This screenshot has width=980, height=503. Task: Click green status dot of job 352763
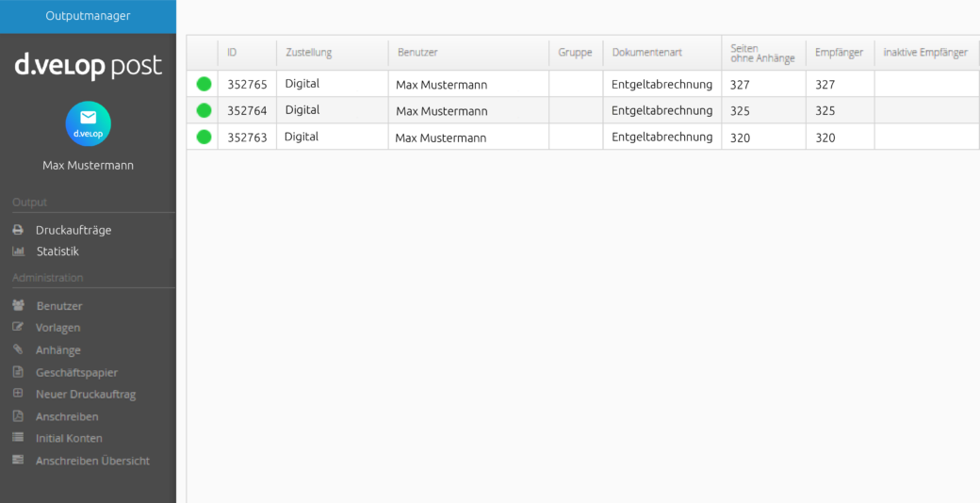click(x=204, y=137)
